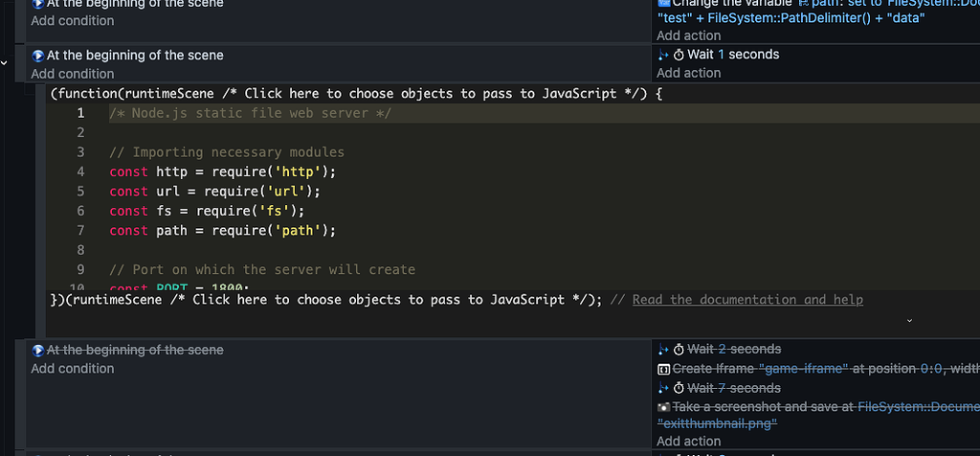The width and height of the screenshot is (980, 456).
Task: Add condition to the topmost cut-off event
Action: [73, 21]
